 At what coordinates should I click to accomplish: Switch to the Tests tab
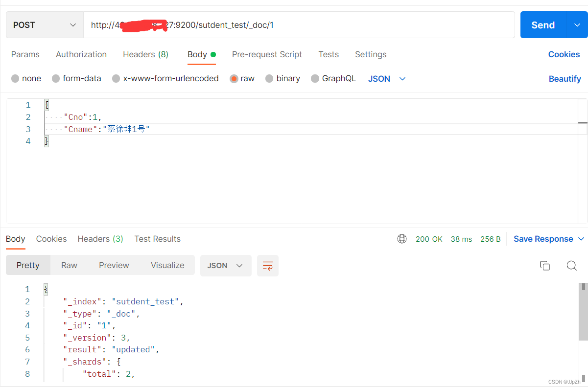tap(329, 54)
